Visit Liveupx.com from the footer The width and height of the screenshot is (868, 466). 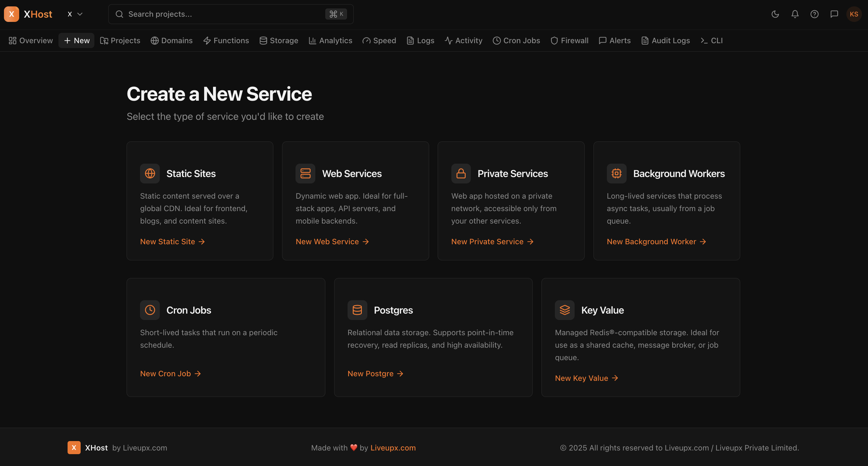pos(393,448)
